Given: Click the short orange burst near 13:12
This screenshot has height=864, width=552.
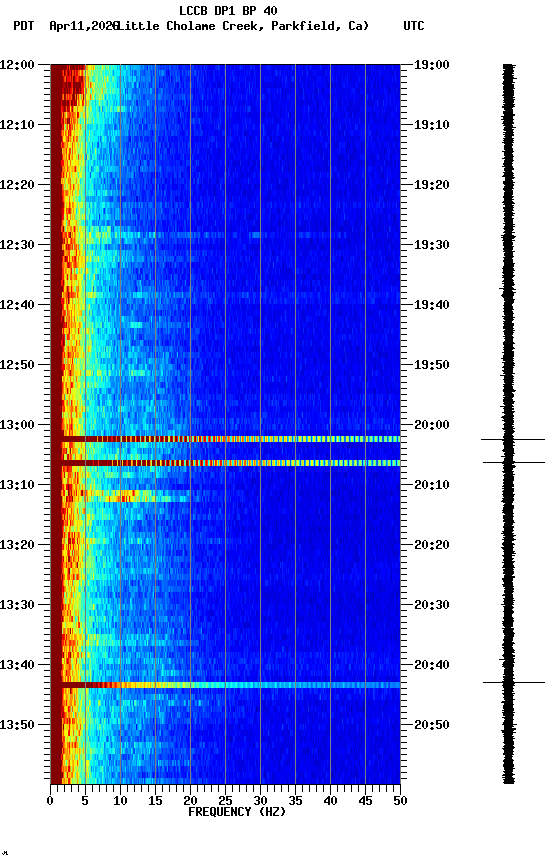Looking at the screenshot, I should pos(126,496).
